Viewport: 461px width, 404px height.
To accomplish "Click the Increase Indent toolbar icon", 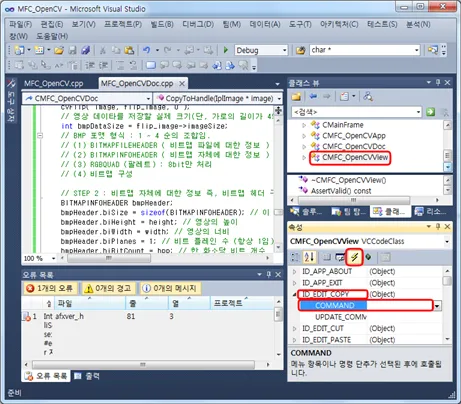I will pos(103,65).
